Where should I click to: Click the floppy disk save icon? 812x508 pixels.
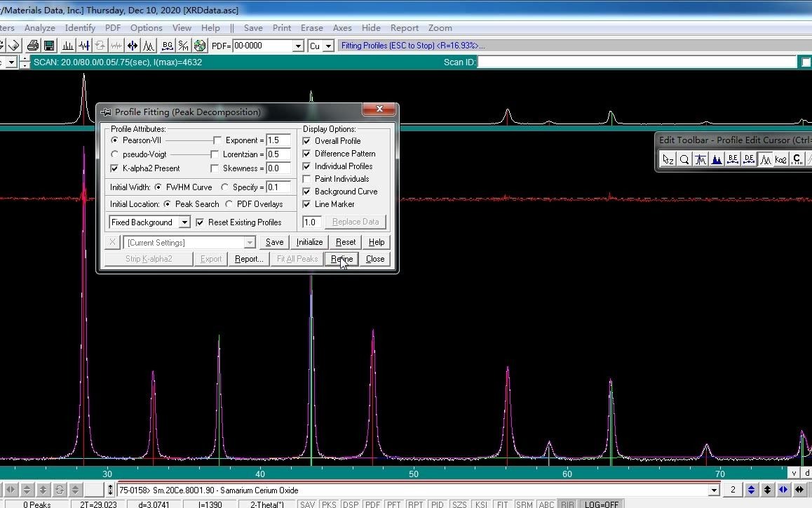pyautogui.click(x=49, y=46)
